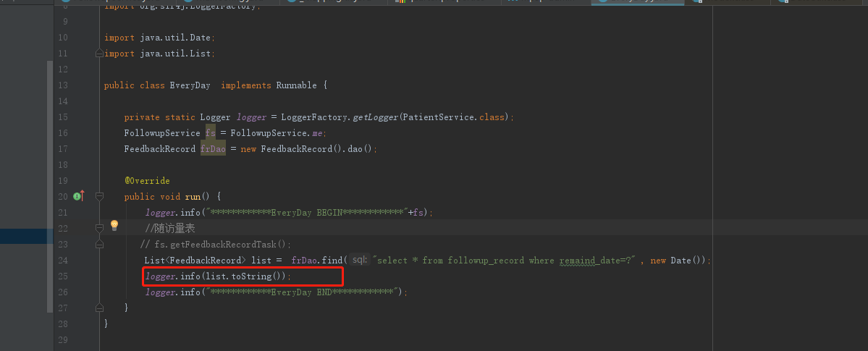Toggle fold marker beside the line 22 comment
Viewport: 868px width, 351px height.
coord(99,228)
